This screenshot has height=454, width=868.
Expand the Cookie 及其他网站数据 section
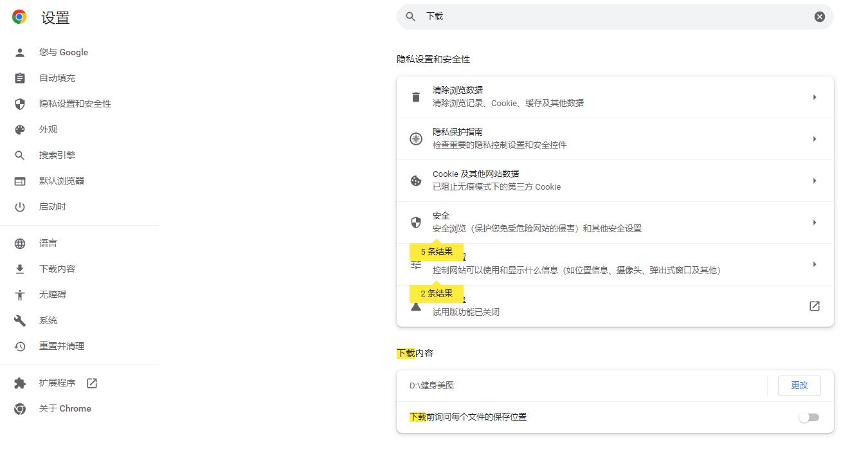pos(615,180)
